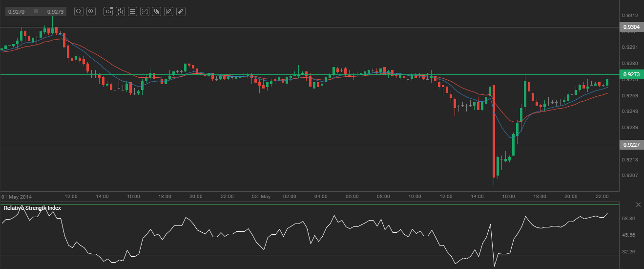Click the zoom out magnifier icon

tap(79, 11)
